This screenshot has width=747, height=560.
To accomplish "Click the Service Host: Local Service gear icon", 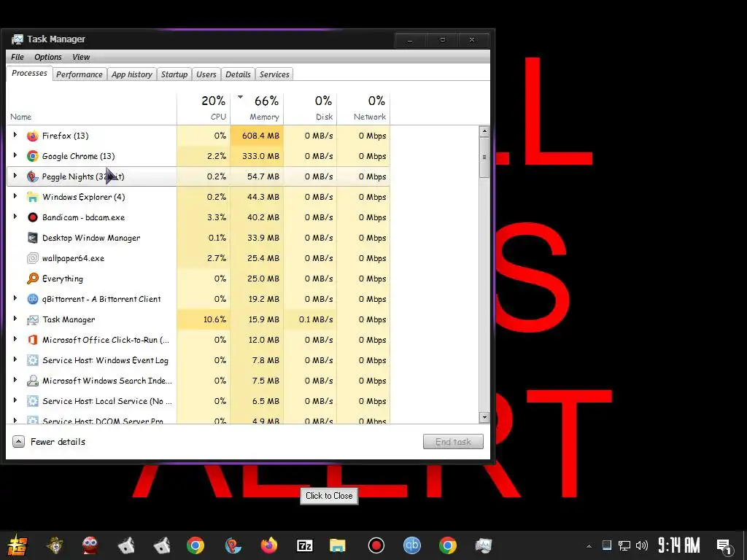I will [x=32, y=402].
